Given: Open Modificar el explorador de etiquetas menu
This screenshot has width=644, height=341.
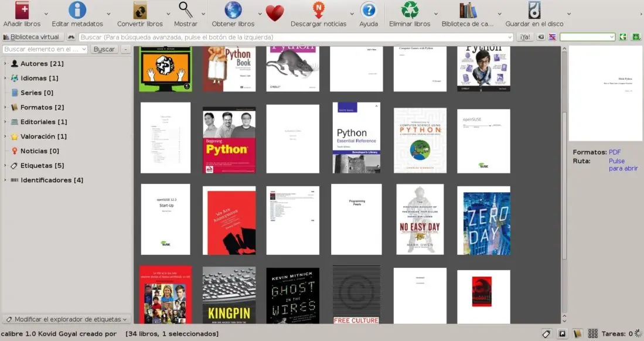Looking at the screenshot, I should tap(67, 319).
